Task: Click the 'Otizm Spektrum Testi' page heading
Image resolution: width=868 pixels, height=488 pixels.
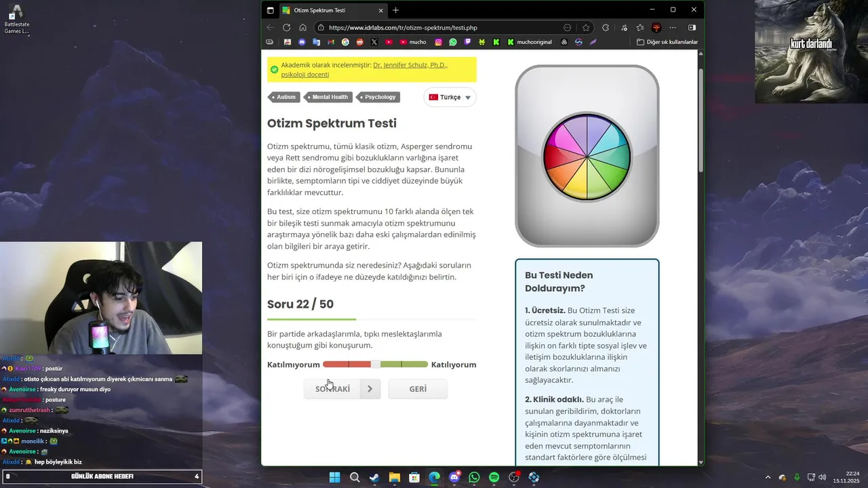Action: tap(332, 123)
